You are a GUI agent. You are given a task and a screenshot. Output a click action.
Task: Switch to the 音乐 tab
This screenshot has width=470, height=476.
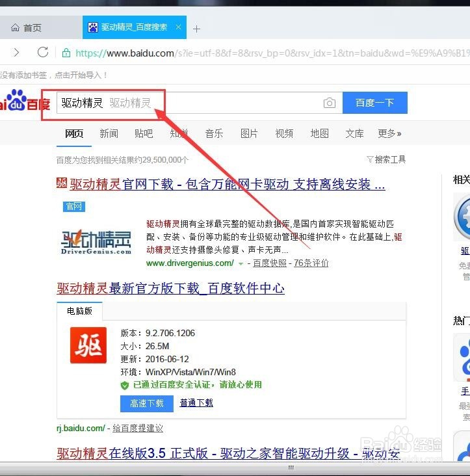tap(215, 133)
